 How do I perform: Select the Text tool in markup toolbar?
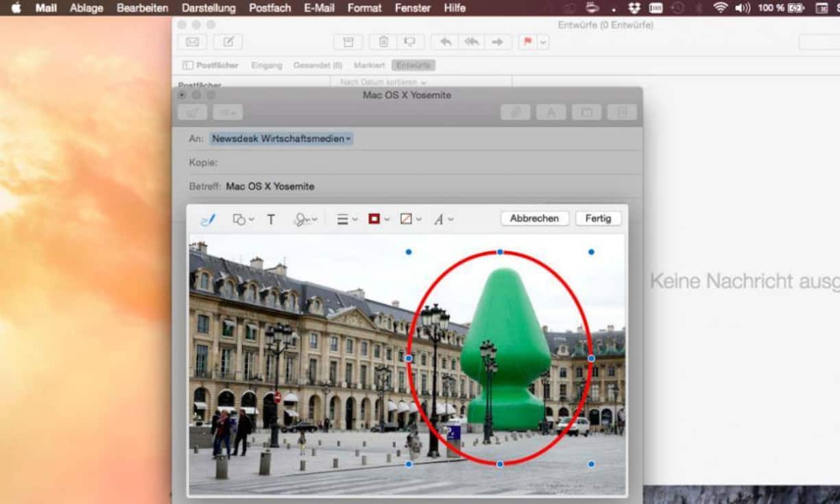click(x=271, y=219)
